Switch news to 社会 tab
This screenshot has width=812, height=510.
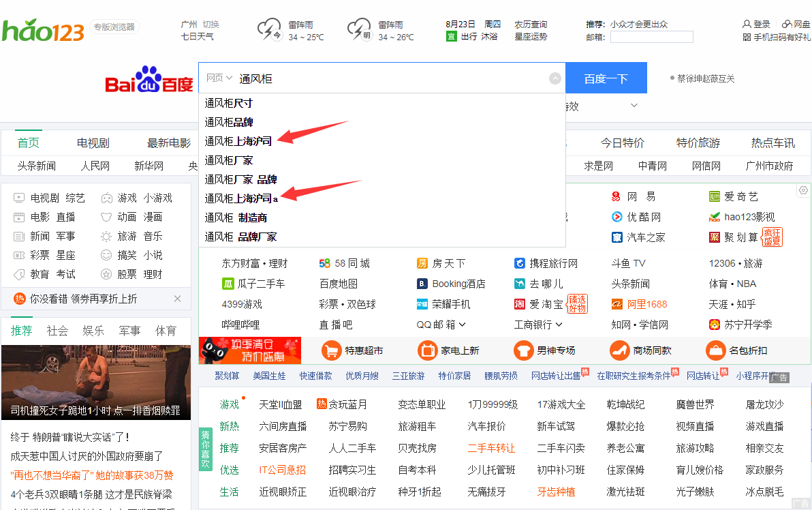pyautogui.click(x=57, y=331)
